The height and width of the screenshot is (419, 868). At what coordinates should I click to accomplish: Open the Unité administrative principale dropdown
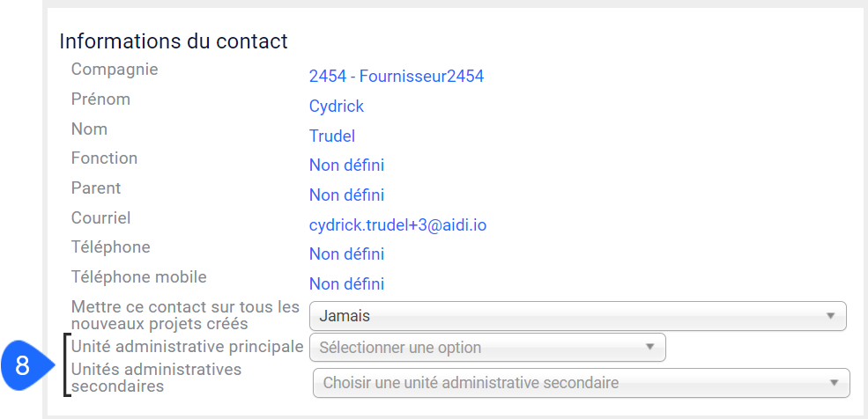click(487, 347)
